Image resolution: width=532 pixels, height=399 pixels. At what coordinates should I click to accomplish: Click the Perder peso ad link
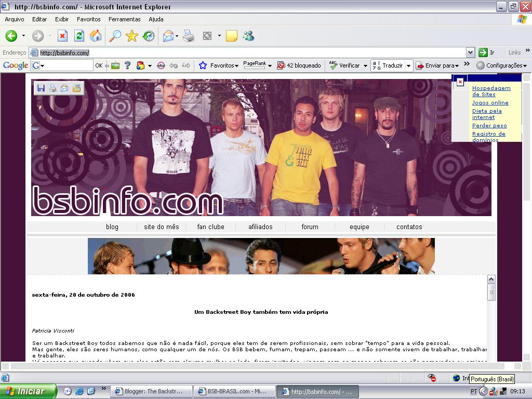(489, 126)
